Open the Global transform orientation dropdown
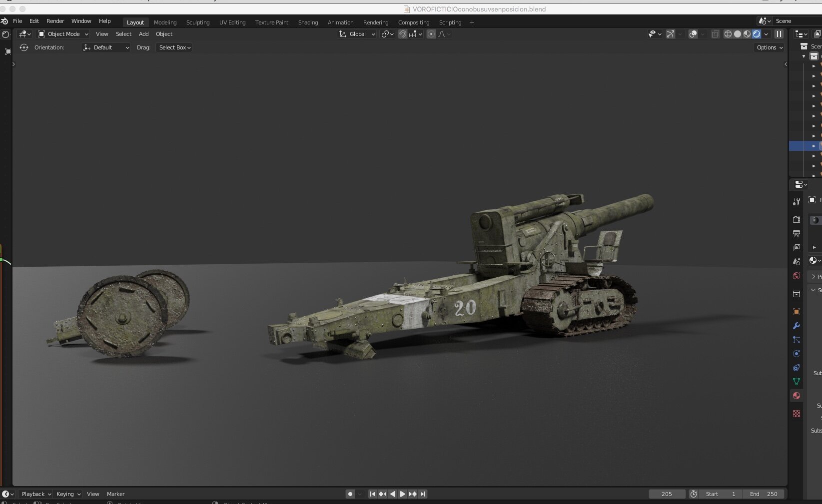Screen dimensions: 822x504 pyautogui.click(x=357, y=34)
